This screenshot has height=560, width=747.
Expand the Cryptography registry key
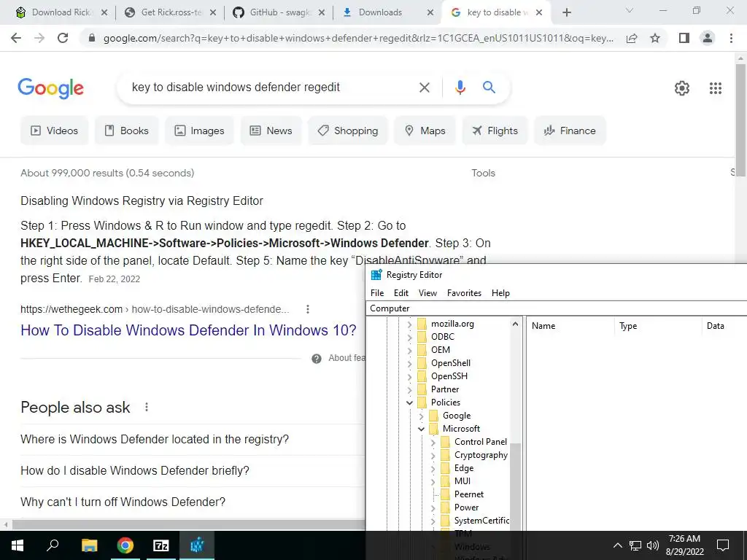tap(433, 455)
